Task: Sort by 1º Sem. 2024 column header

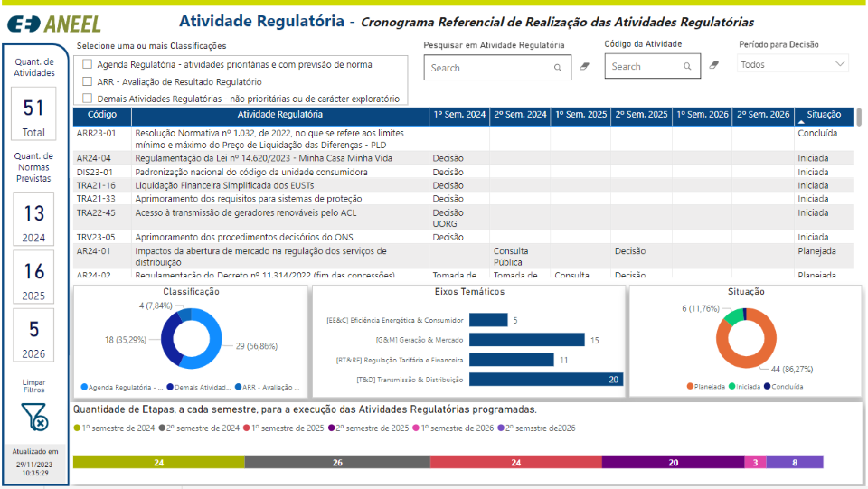Action: coord(459,115)
